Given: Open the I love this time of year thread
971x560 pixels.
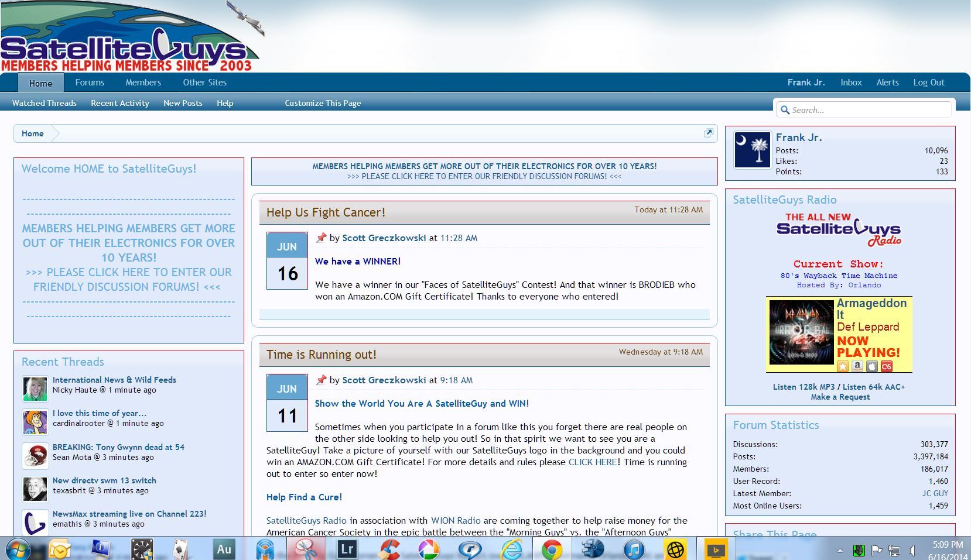Looking at the screenshot, I should click(x=100, y=413).
